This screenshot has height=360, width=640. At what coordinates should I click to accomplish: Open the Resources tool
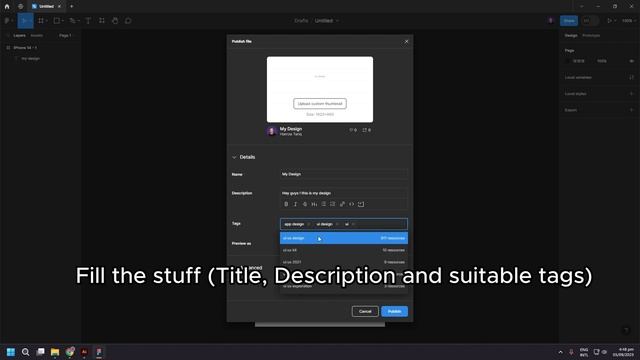tap(102, 20)
